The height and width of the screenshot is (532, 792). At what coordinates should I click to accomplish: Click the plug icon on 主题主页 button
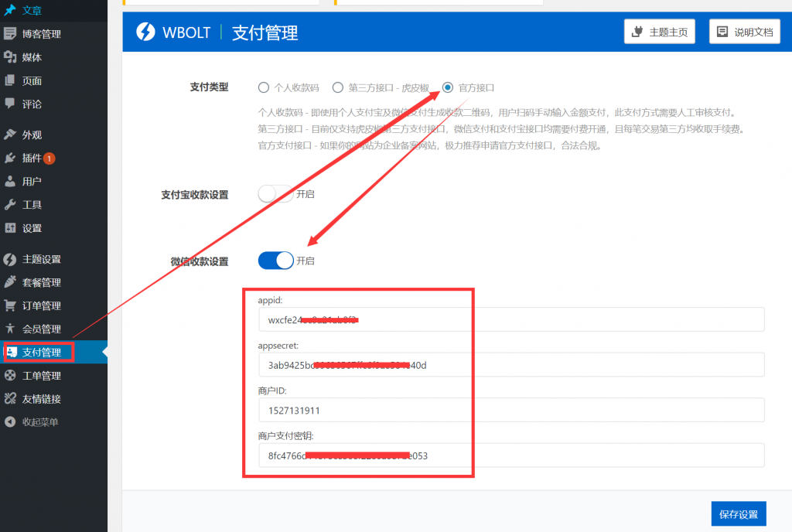(637, 32)
